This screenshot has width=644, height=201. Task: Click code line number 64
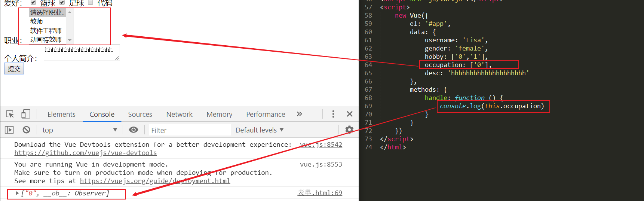coord(368,65)
